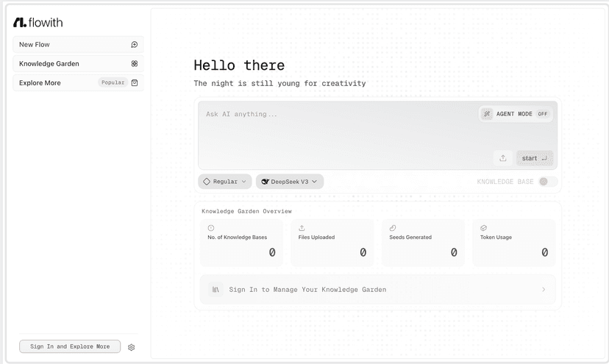
Task: Click the Files Uploaded upload icon
Action: (x=302, y=228)
